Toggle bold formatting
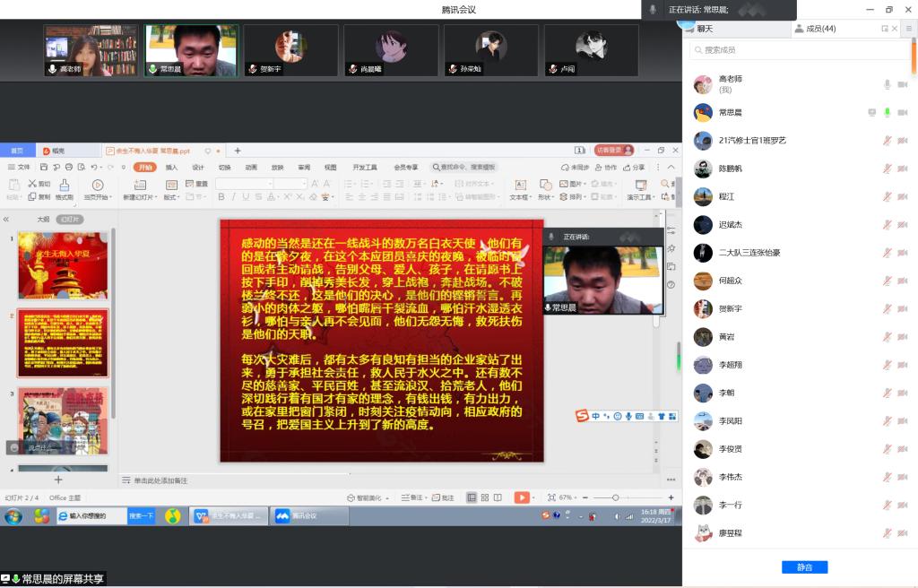 pyautogui.click(x=221, y=195)
